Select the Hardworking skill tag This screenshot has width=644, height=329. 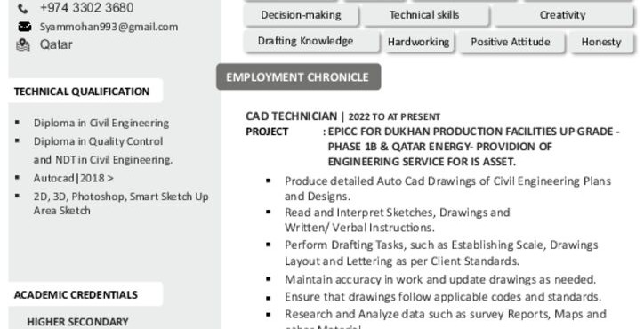coord(418,43)
